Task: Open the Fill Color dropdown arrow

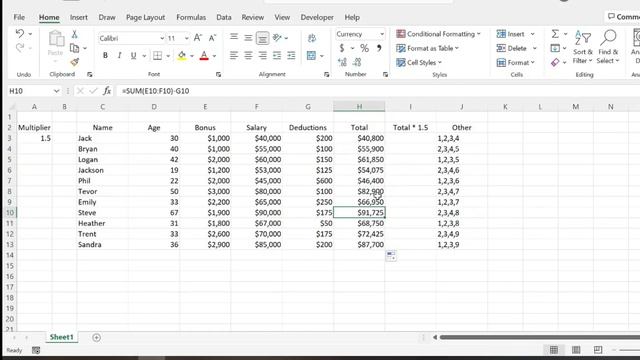Action: [192, 56]
